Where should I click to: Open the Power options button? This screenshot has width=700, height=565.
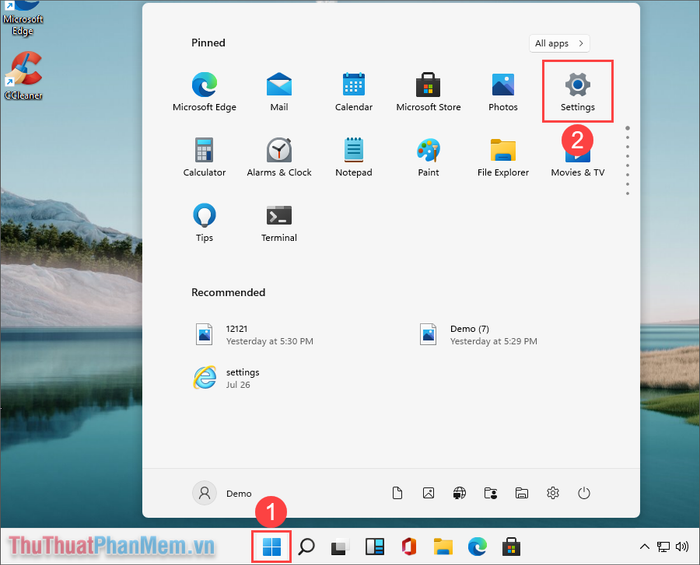tap(584, 493)
